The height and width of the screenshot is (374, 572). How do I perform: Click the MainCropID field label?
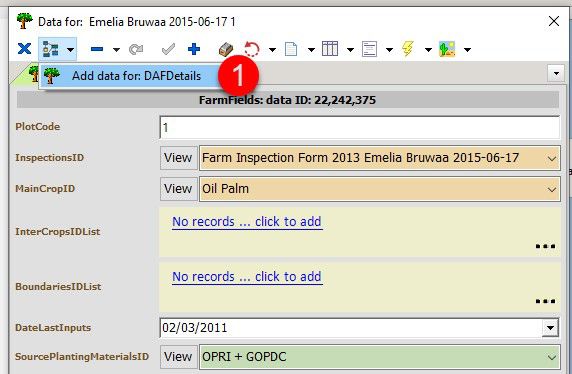45,189
